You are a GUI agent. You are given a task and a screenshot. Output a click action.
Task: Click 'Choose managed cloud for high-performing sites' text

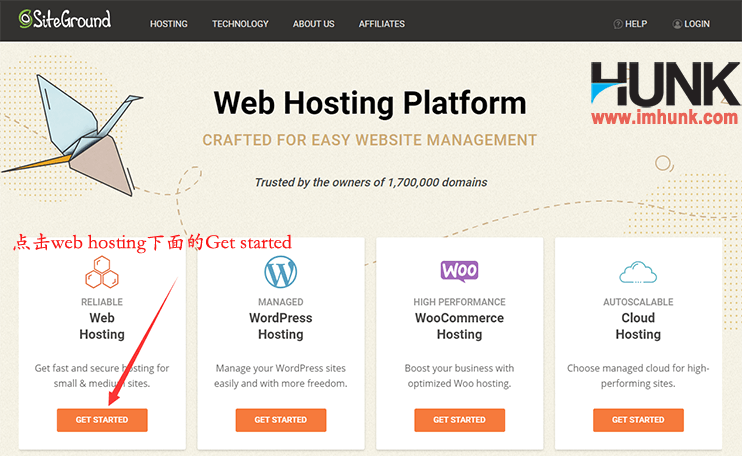(x=638, y=376)
